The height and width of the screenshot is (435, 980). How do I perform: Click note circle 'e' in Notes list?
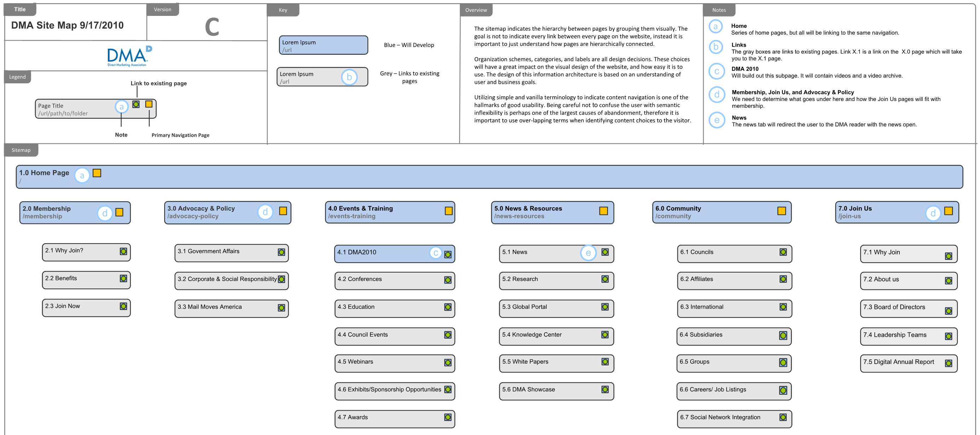[x=717, y=120]
